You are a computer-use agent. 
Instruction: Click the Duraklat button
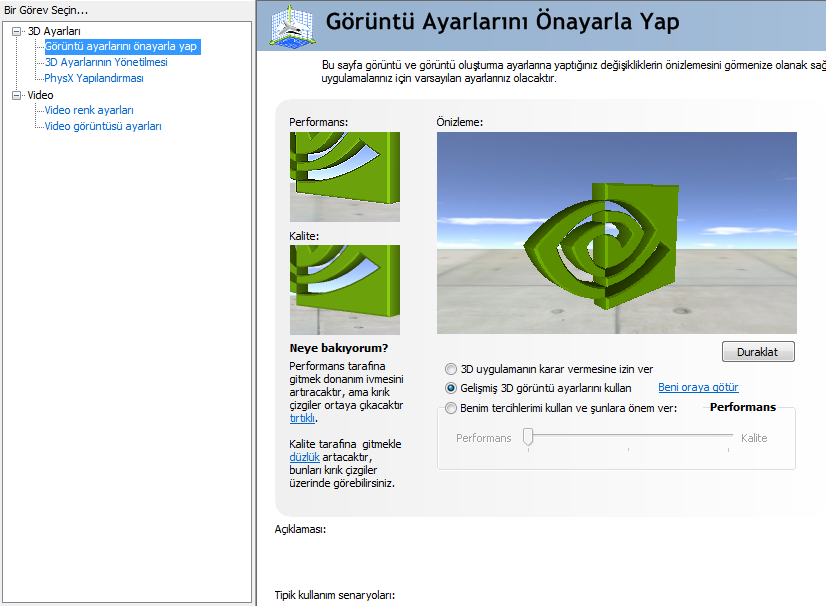pyautogui.click(x=758, y=352)
